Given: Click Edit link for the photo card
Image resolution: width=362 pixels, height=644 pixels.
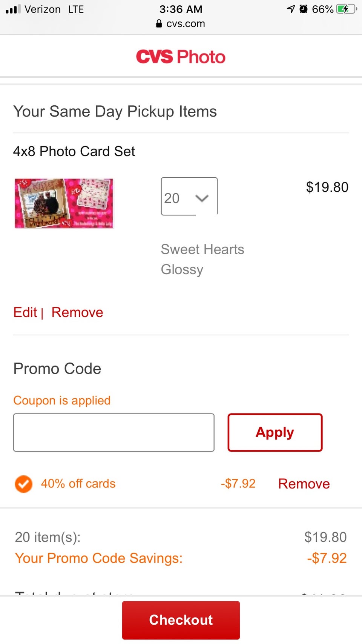Looking at the screenshot, I should point(25,312).
